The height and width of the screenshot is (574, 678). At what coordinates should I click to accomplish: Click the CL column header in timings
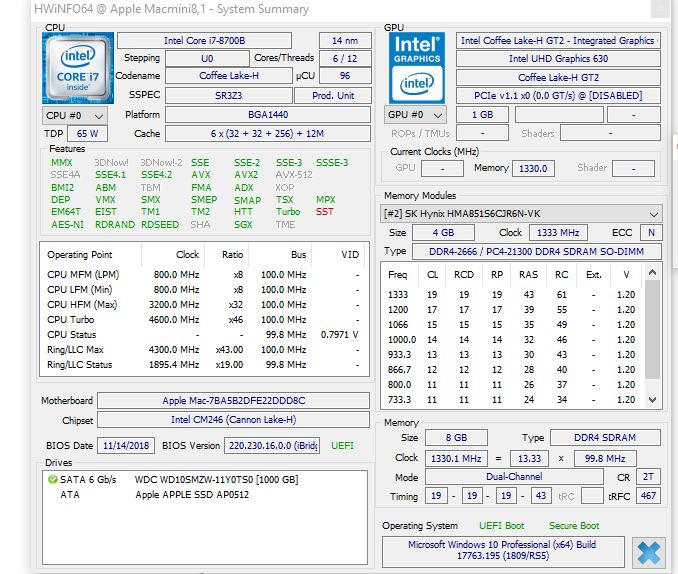click(x=432, y=275)
